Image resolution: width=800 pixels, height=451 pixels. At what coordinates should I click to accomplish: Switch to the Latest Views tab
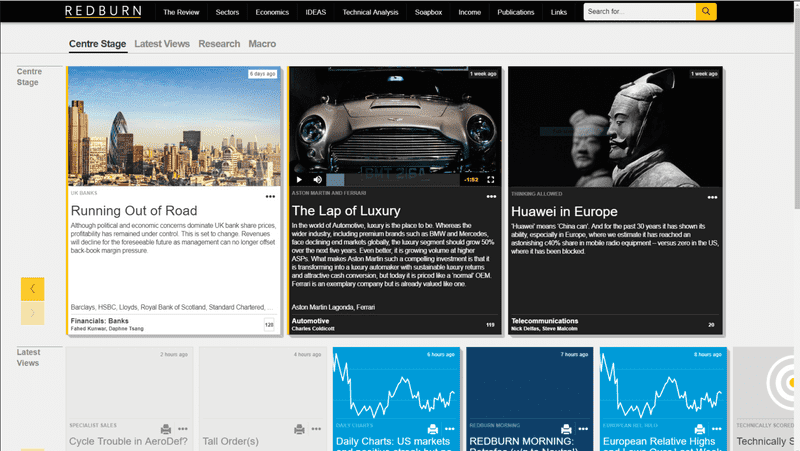coord(161,44)
